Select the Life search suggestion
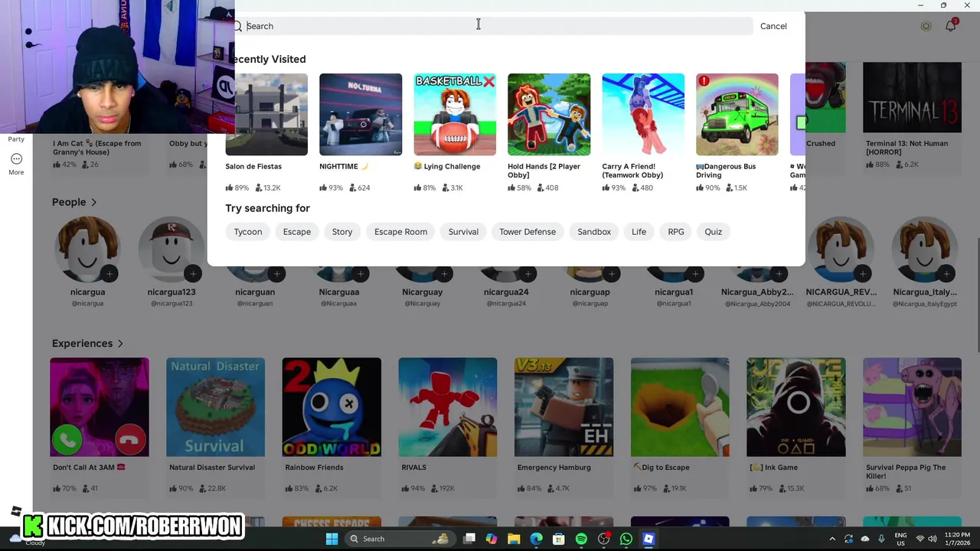The image size is (980, 551). (x=639, y=232)
